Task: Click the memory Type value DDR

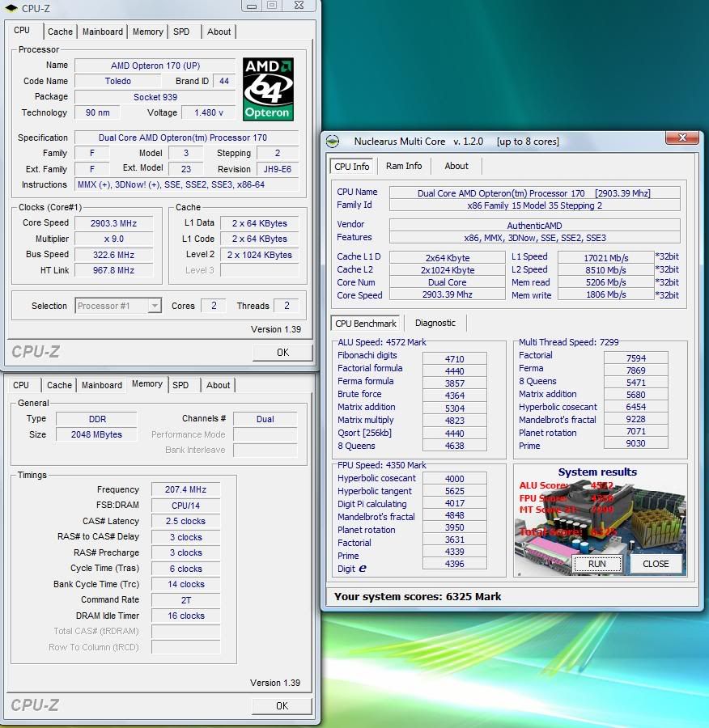Action: (97, 419)
